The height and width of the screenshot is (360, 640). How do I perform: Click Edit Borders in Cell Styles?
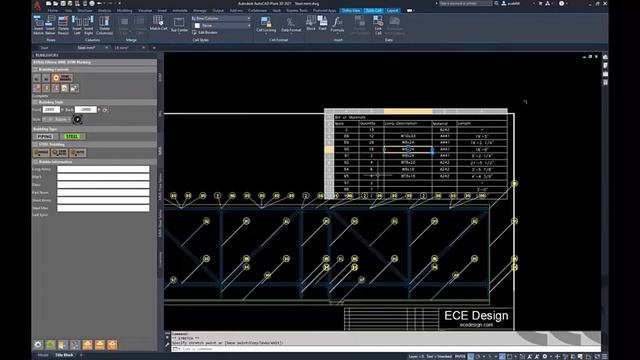coord(205,33)
